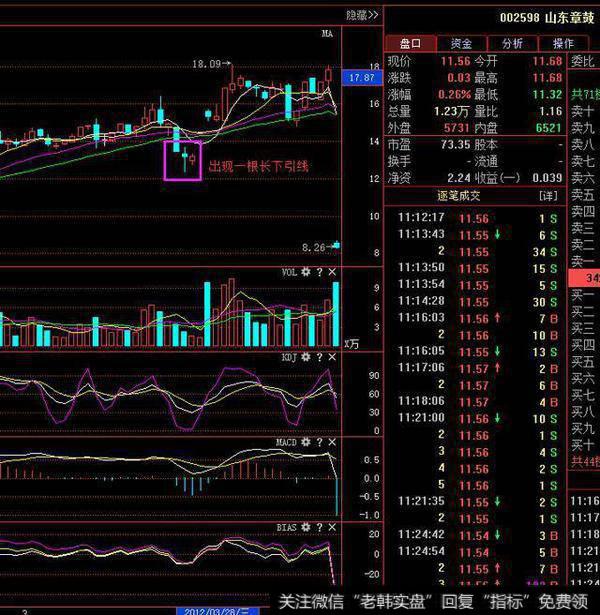Click the 17.87 price axis label
The width and height of the screenshot is (600, 615).
coord(361,77)
